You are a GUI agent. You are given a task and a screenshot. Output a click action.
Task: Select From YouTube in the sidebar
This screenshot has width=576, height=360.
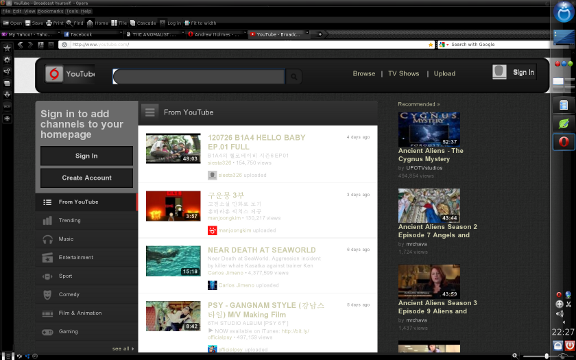[86, 202]
